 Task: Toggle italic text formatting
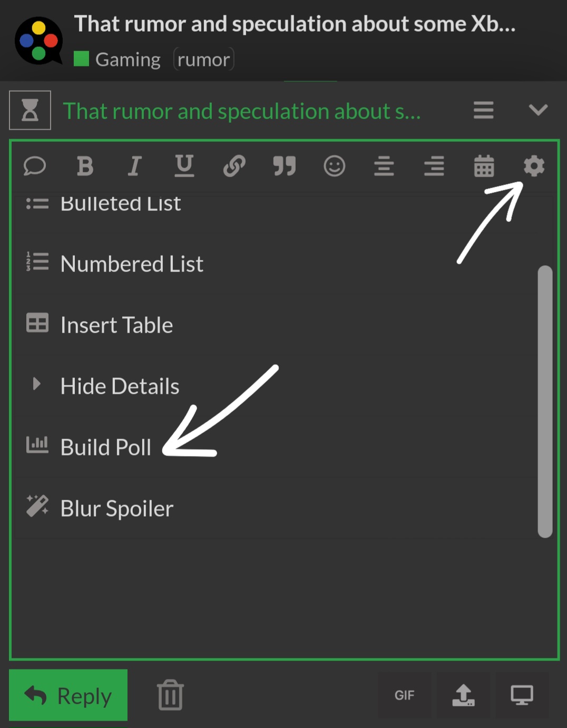(x=134, y=166)
